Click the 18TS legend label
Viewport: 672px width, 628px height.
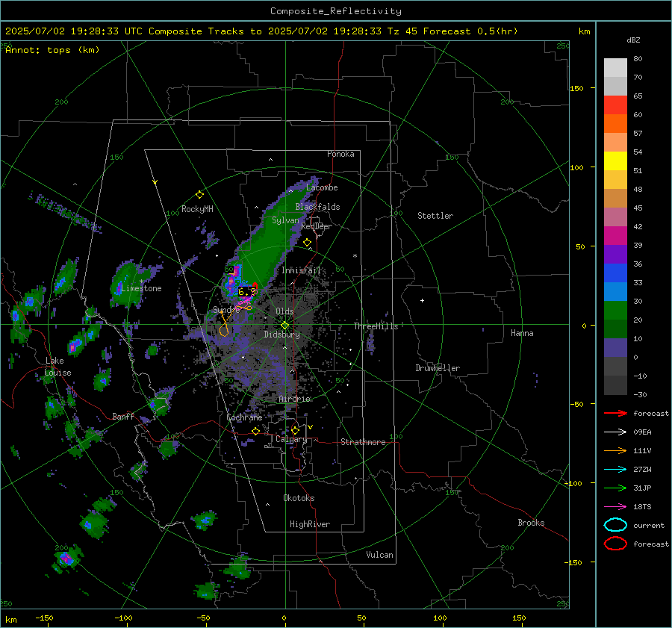[x=642, y=507]
